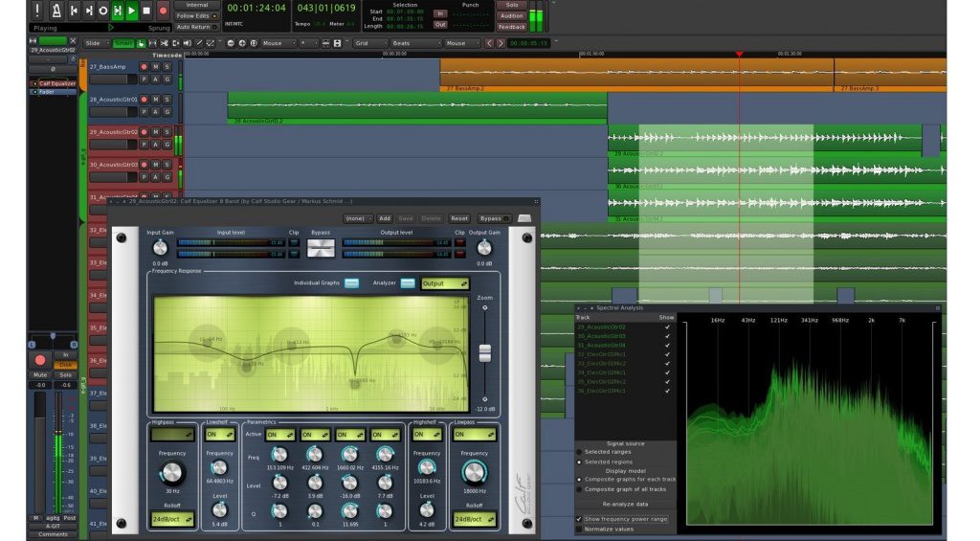Click the panic exclamation icon
The height and width of the screenshot is (541, 980).
coord(37,11)
